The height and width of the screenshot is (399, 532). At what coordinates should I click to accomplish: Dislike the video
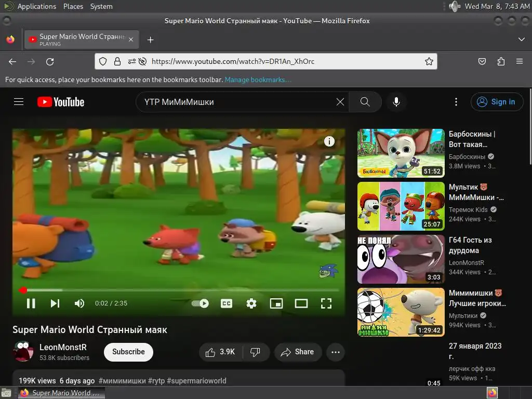(255, 352)
